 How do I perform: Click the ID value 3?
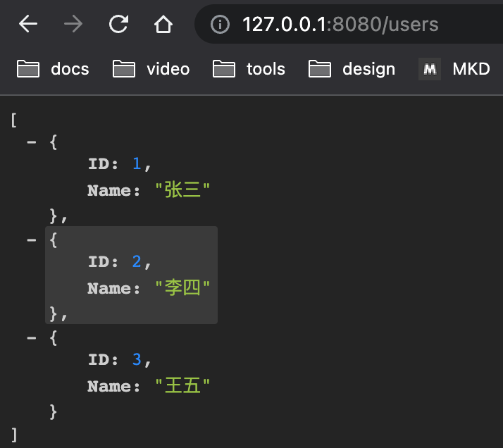coord(137,359)
